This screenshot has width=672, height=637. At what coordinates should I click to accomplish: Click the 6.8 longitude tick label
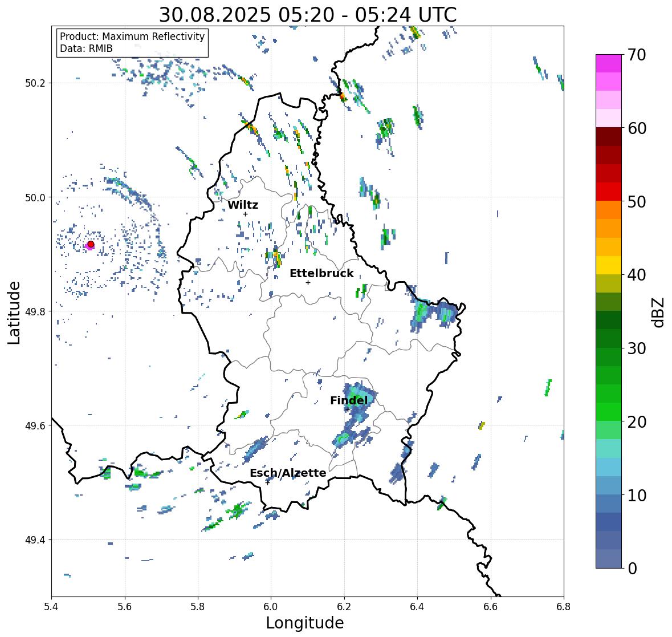pos(564,606)
